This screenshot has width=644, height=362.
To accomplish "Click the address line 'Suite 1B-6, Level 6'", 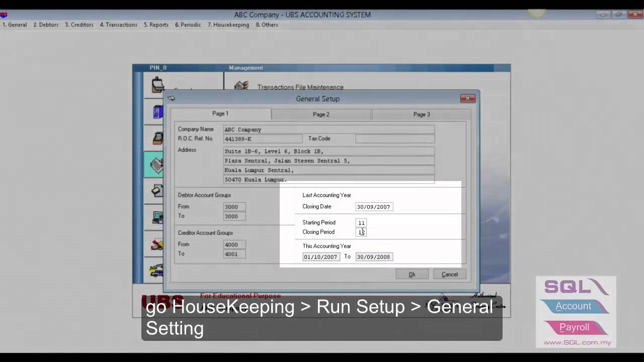I will coord(329,151).
